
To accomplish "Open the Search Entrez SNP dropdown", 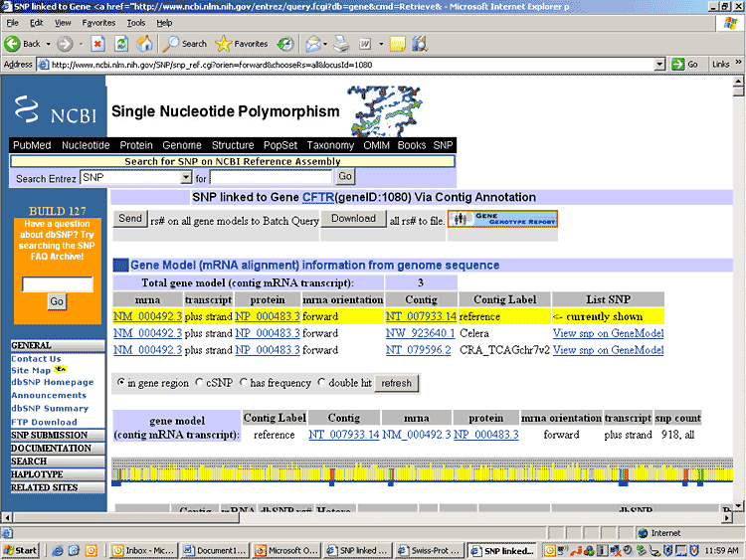I will [x=186, y=177].
